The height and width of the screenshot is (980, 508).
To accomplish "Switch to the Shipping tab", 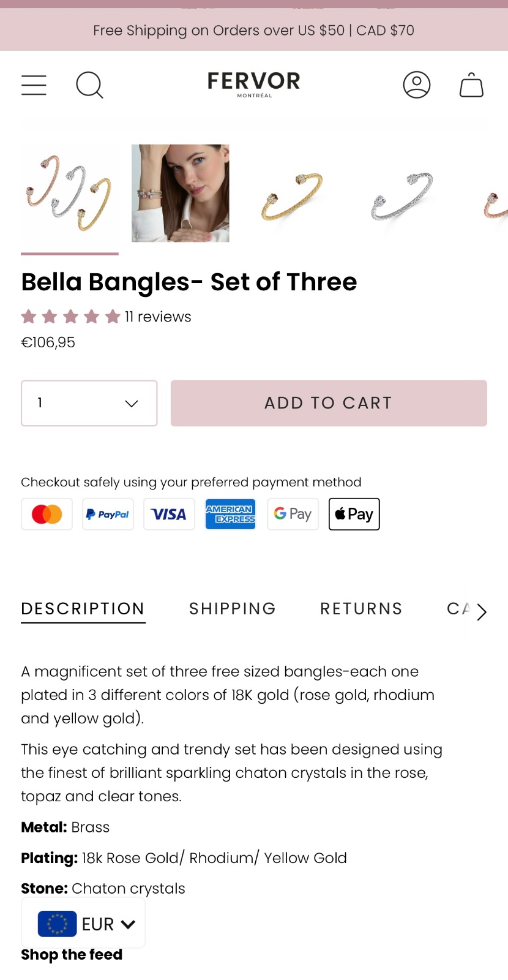I will click(x=233, y=609).
